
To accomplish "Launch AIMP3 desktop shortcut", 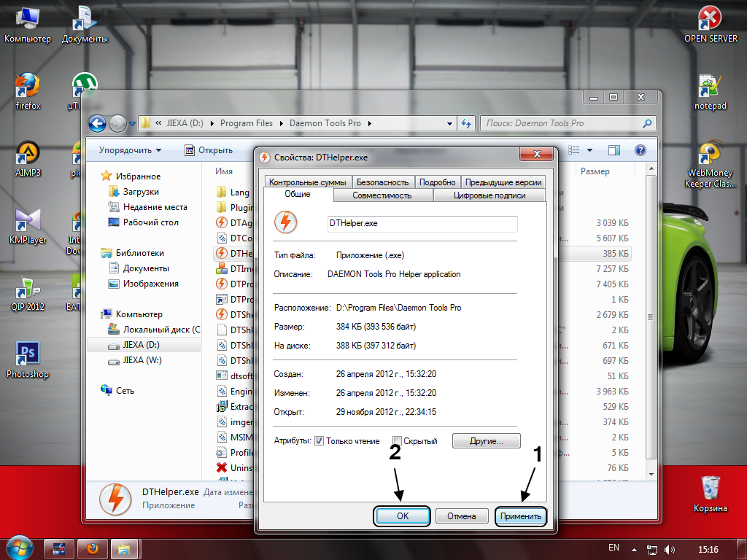I will pyautogui.click(x=28, y=159).
